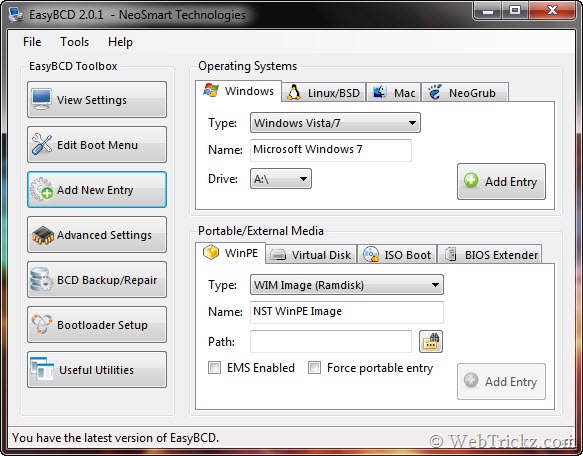This screenshot has width=583, height=456.
Task: Click the NST WinPE Image name field
Action: pos(347,312)
